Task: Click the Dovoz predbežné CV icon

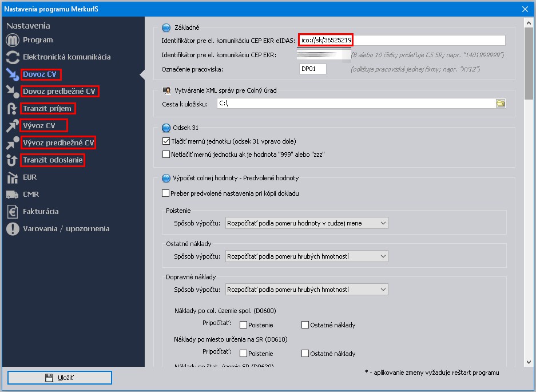Action: (x=13, y=92)
